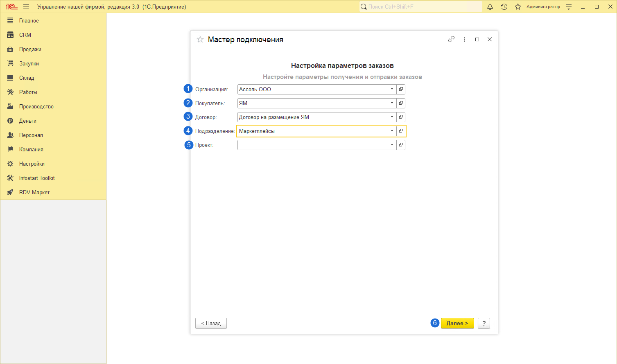Expand the Покупатель dropdown list
Screen dimensions: 617x364
(x=392, y=103)
